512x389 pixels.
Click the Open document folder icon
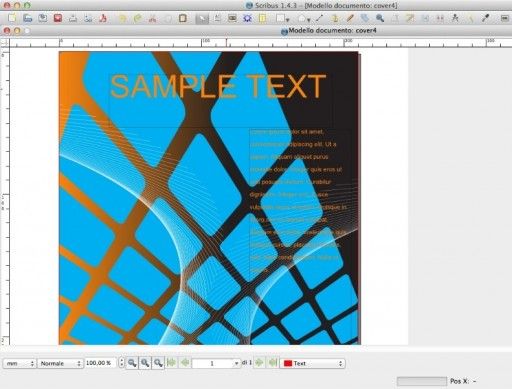coord(28,18)
